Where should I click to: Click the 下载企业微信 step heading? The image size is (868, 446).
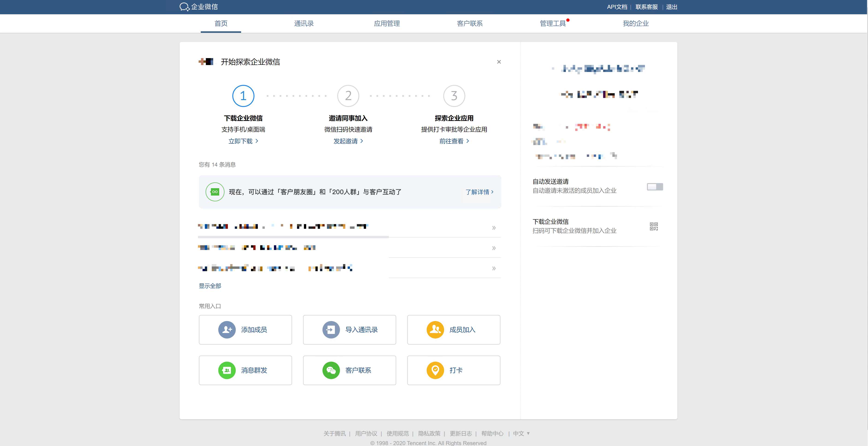coord(243,118)
